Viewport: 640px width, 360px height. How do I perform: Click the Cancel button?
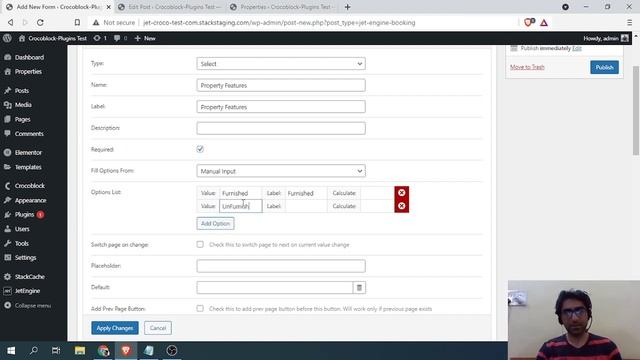pyautogui.click(x=158, y=328)
